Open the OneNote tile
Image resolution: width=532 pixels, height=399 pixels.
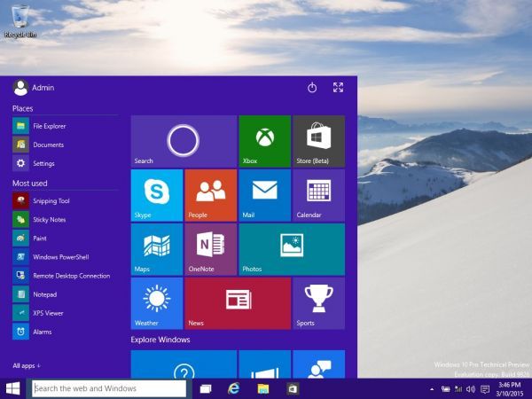211,249
